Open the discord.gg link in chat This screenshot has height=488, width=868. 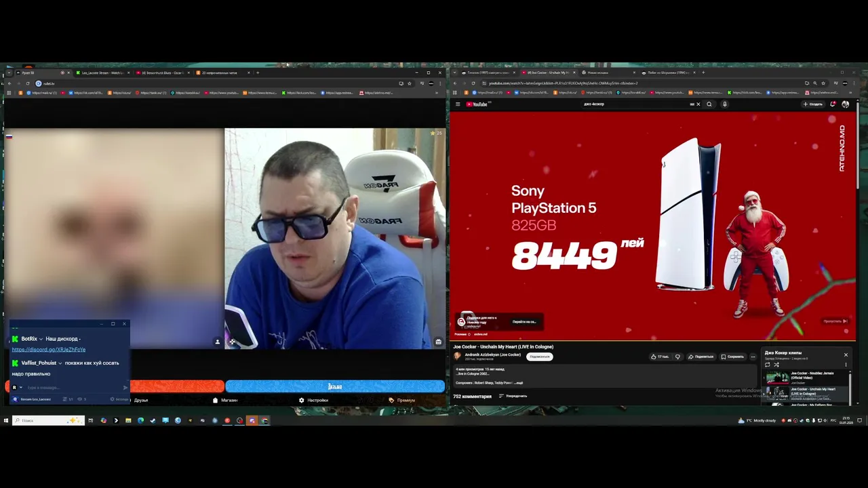point(48,349)
